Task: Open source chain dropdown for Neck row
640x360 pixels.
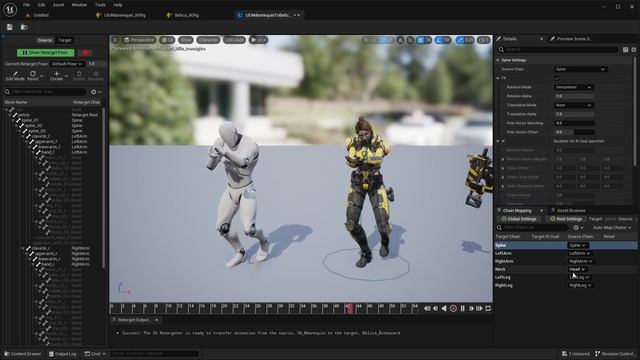Action: coord(578,269)
